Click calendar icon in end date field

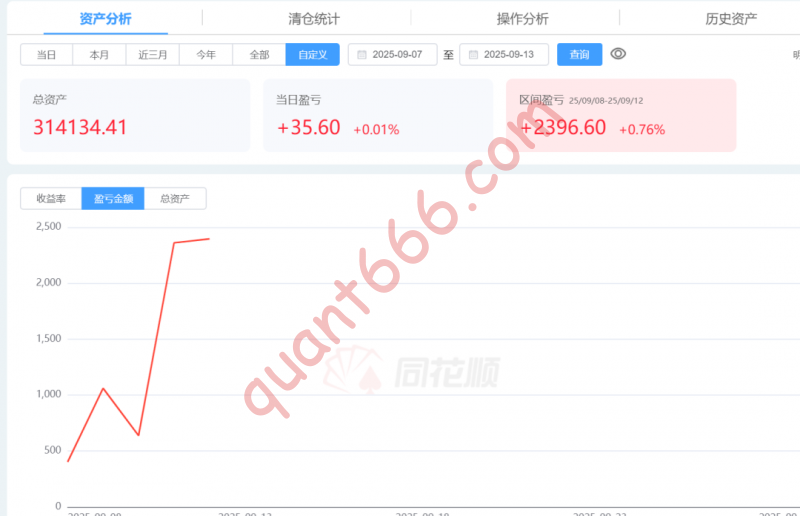(x=473, y=55)
